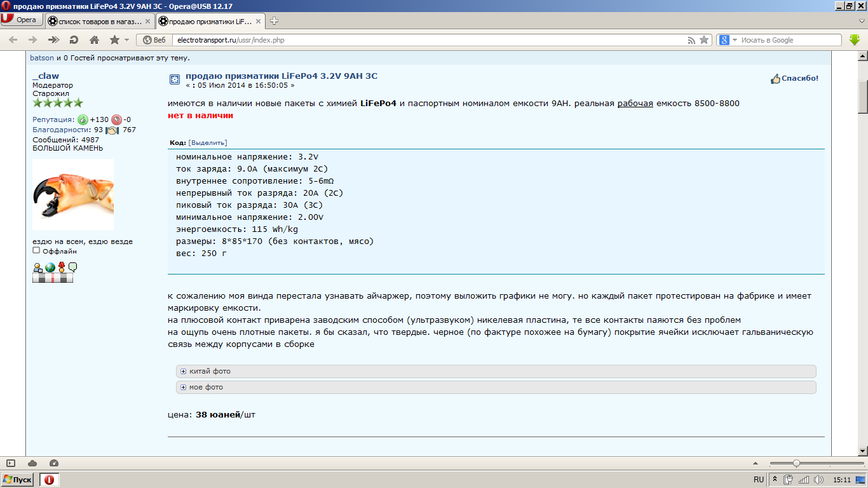Toggle the panels button in status bar
This screenshot has width=868, height=488.
(11, 463)
